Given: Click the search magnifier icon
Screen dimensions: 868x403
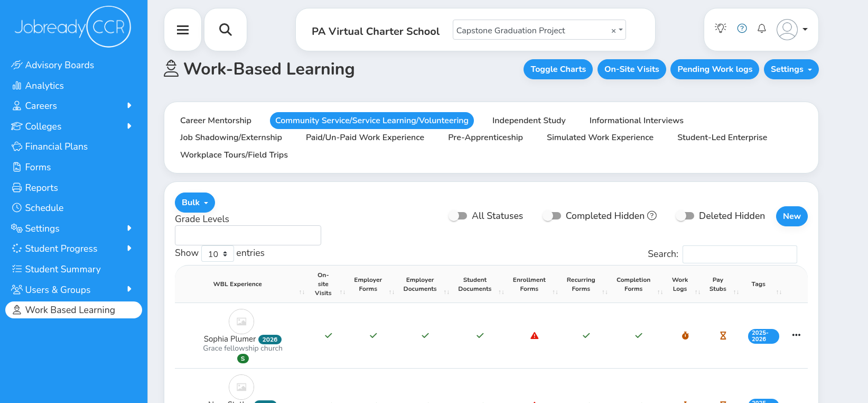Looking at the screenshot, I should coord(226,30).
